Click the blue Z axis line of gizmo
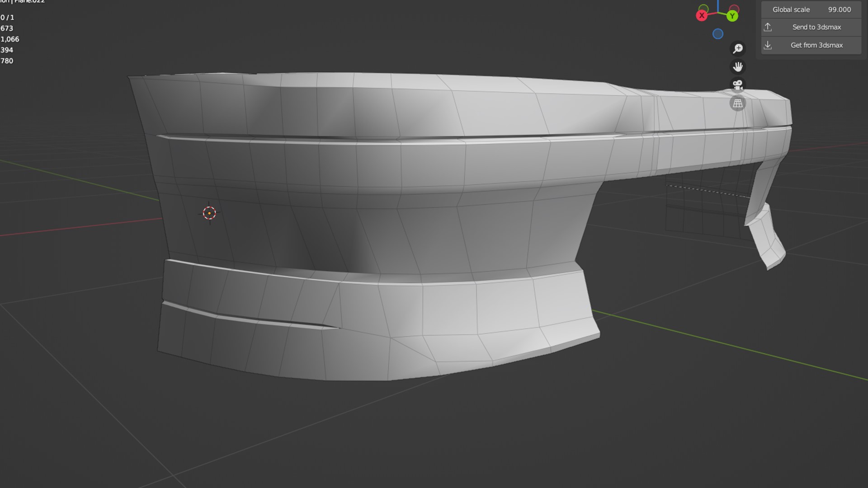 [x=718, y=5]
